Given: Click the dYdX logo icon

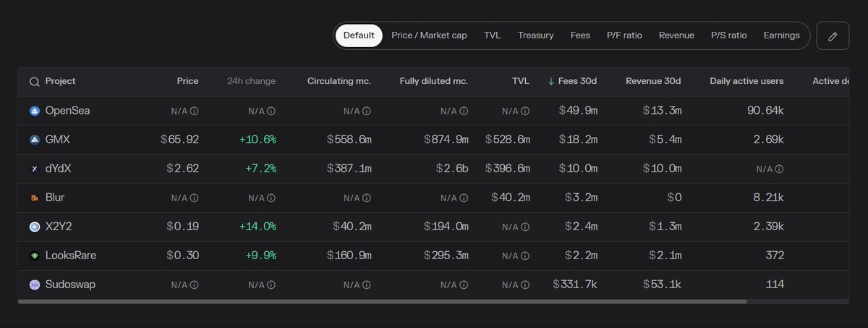Looking at the screenshot, I should tap(34, 169).
